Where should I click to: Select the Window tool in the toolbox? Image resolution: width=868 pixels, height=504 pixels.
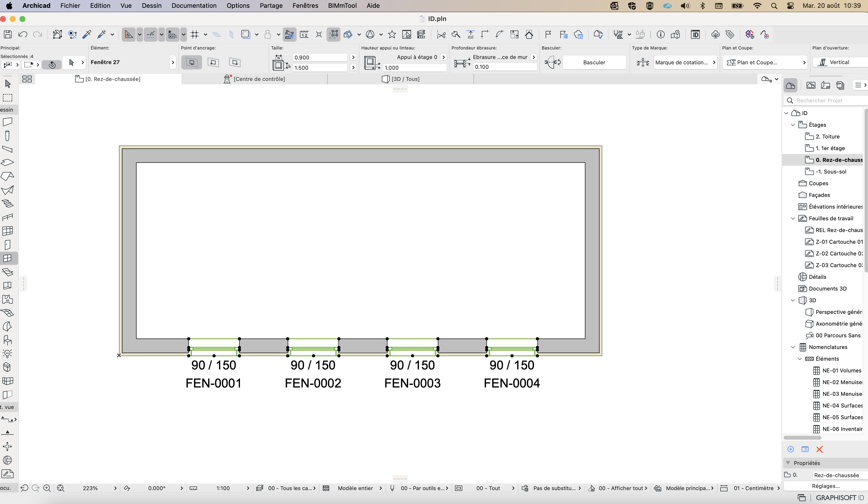(8, 258)
